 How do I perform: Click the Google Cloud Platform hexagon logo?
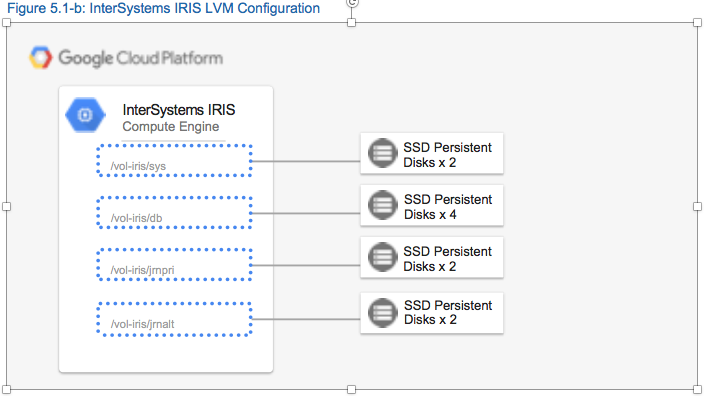(x=40, y=58)
